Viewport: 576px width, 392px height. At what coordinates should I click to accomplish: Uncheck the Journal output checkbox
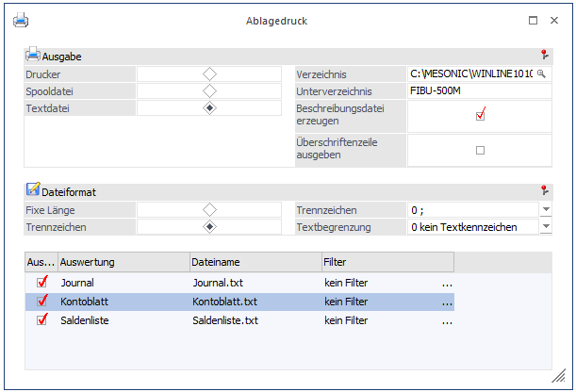click(x=41, y=282)
